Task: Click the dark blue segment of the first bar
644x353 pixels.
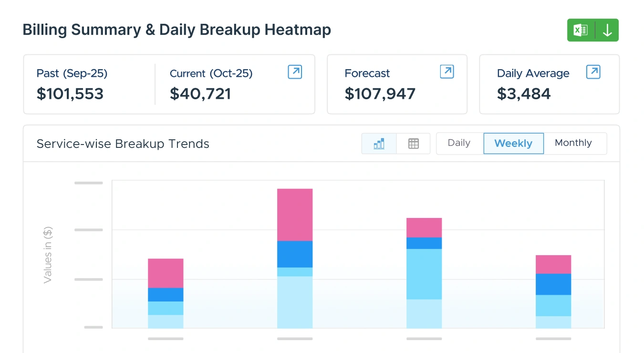Action: pos(166,294)
